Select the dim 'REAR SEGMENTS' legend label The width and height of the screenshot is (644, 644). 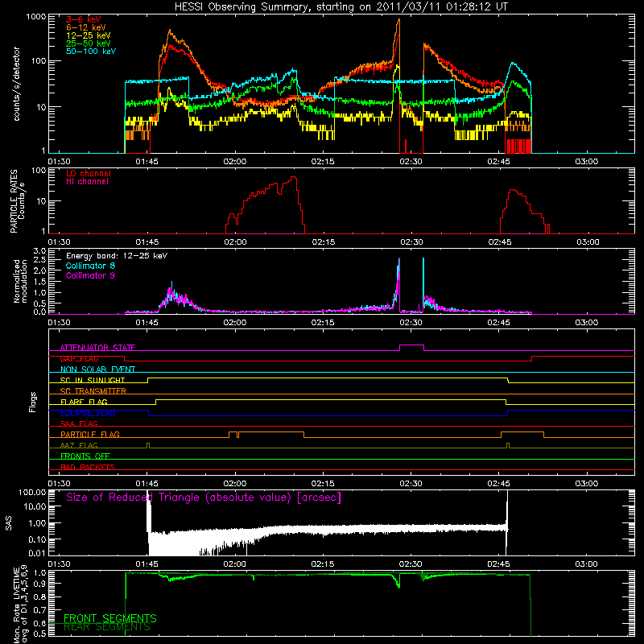pyautogui.click(x=107, y=627)
